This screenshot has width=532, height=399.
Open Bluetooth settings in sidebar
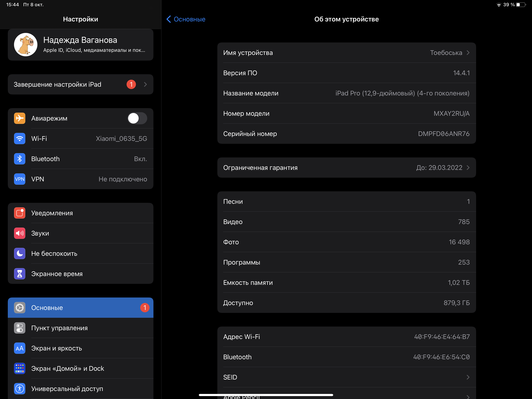[81, 159]
